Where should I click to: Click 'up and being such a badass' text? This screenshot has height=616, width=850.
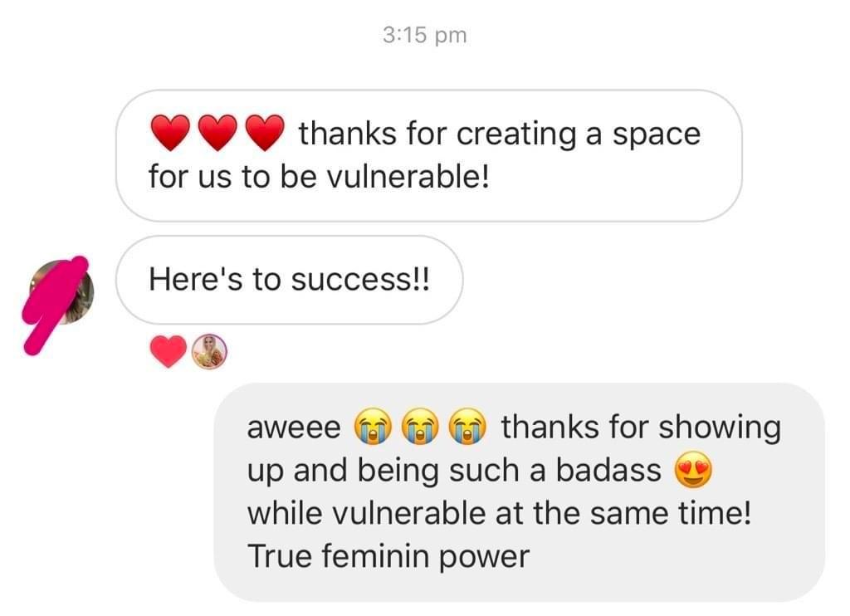point(454,471)
